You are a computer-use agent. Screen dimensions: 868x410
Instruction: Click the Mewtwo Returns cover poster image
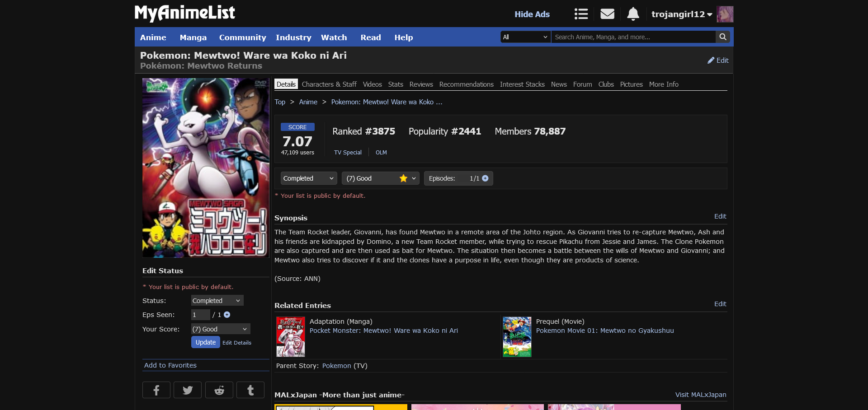coord(206,168)
